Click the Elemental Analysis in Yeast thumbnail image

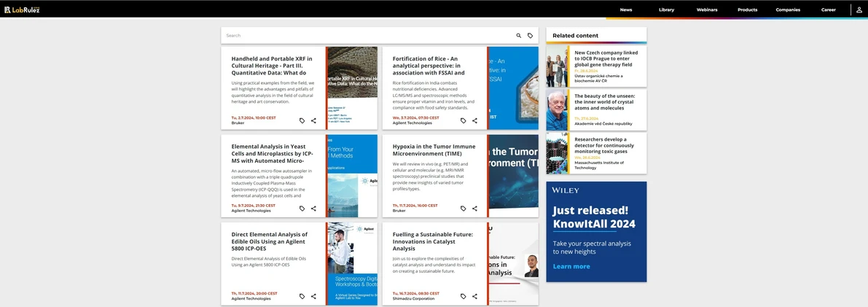pos(352,176)
